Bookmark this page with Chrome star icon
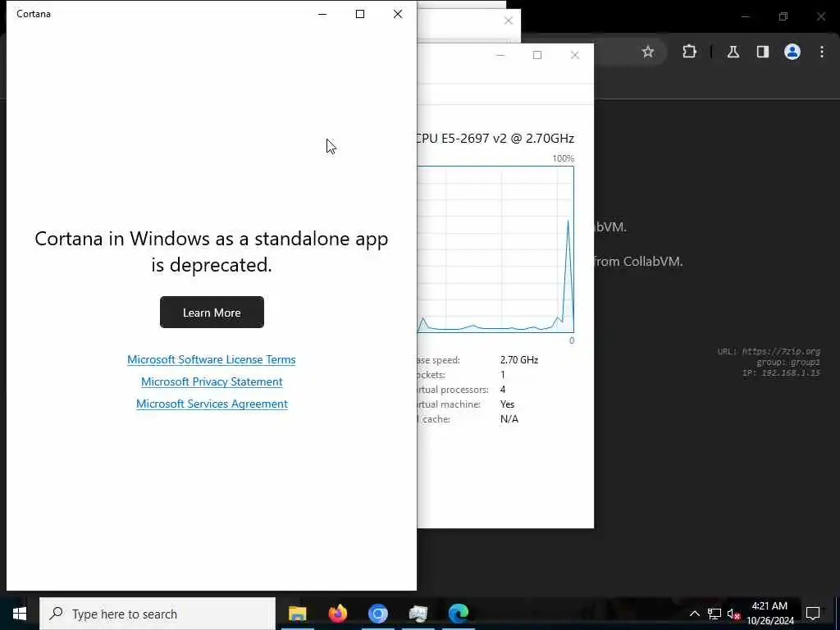This screenshot has height=630, width=840. (x=648, y=52)
